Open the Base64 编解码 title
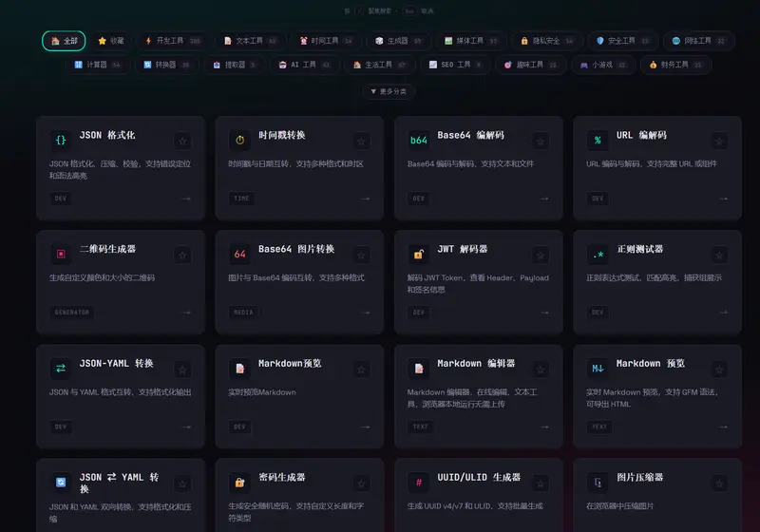 (470, 135)
